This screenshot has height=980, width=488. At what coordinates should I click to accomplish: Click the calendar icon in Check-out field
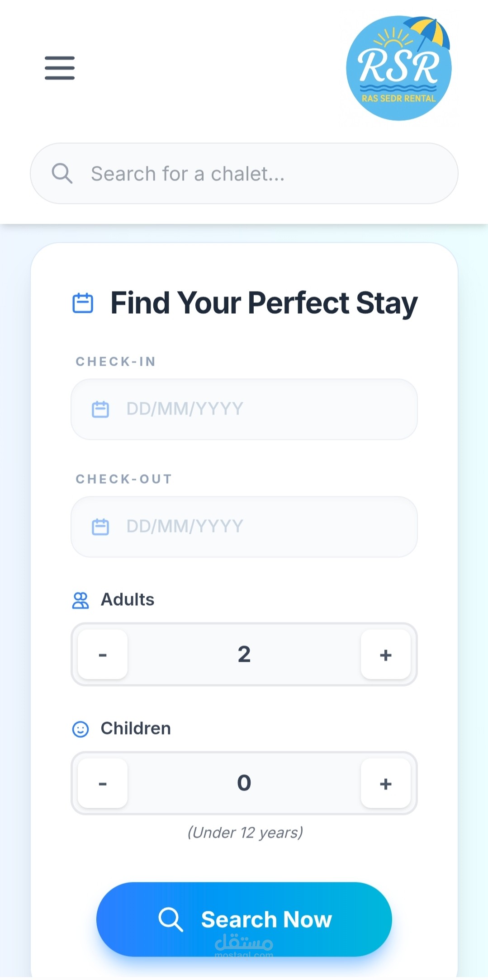[100, 527]
